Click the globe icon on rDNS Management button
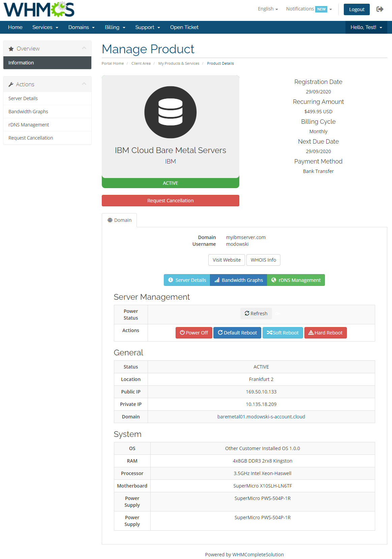The image size is (392, 559). (x=274, y=280)
